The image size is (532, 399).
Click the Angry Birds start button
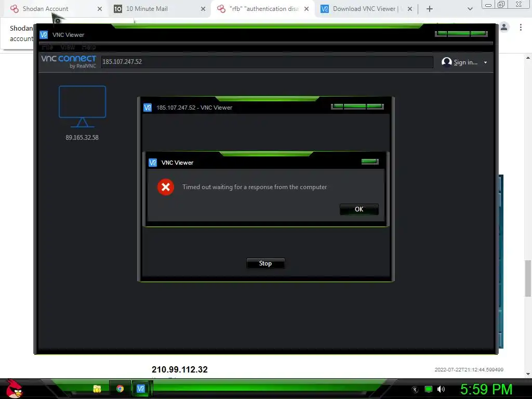pyautogui.click(x=14, y=389)
